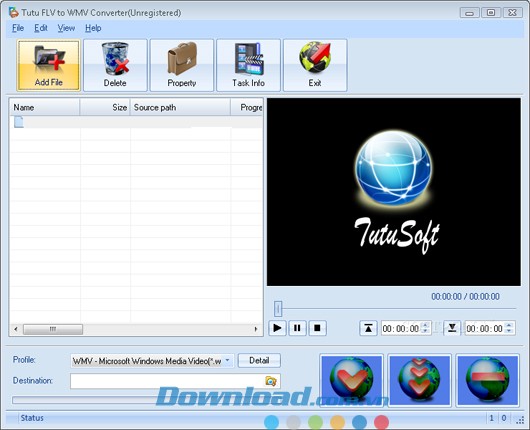Image resolution: width=530 pixels, height=430 pixels.
Task: Expand the Profile format dropdown
Action: [x=228, y=361]
